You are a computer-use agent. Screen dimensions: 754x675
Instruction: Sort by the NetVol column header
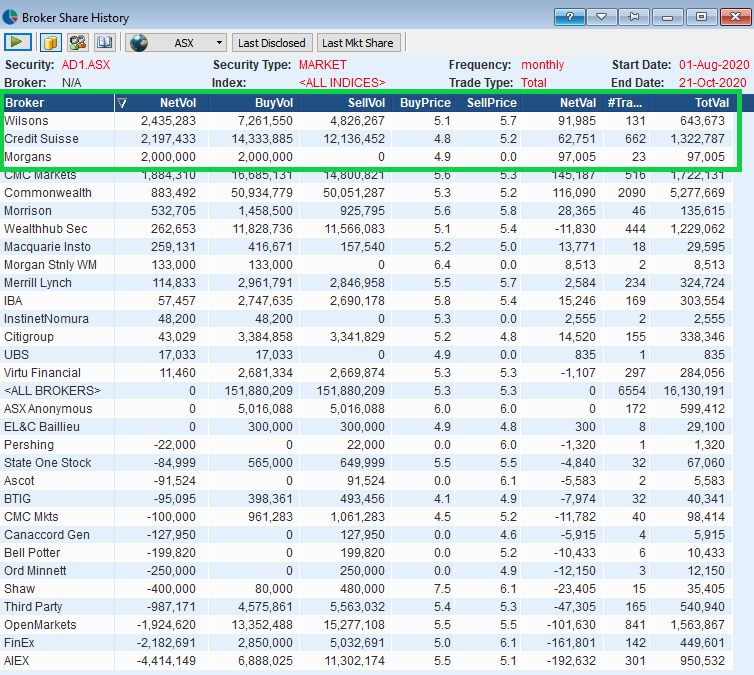[x=162, y=102]
